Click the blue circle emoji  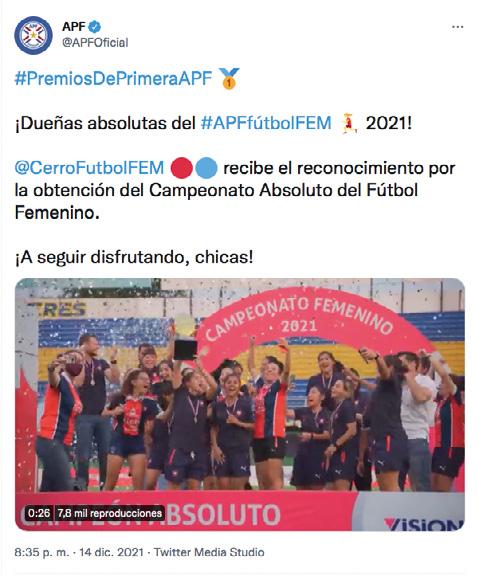[x=206, y=168]
